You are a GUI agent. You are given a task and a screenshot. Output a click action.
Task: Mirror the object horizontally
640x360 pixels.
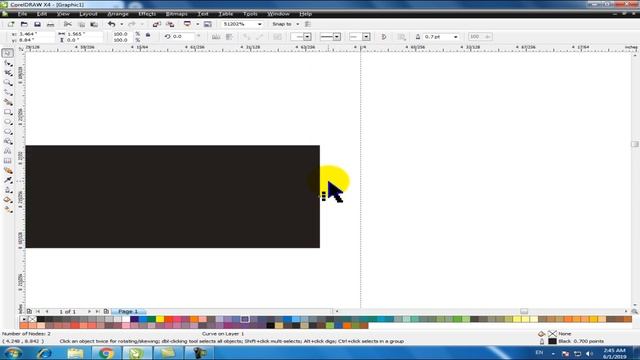point(216,37)
